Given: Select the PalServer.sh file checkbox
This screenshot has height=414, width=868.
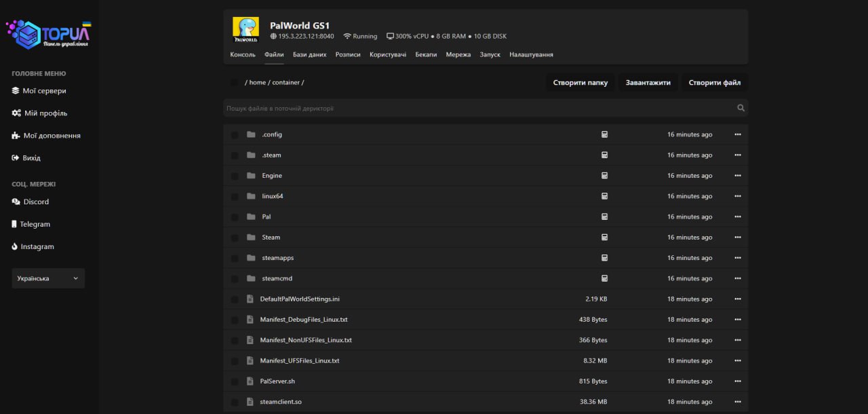Looking at the screenshot, I should (234, 381).
